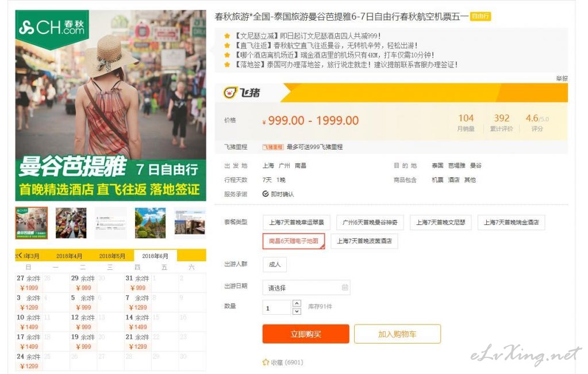
Task: Select the temple and blue sky thumbnail
Action: click(150, 223)
